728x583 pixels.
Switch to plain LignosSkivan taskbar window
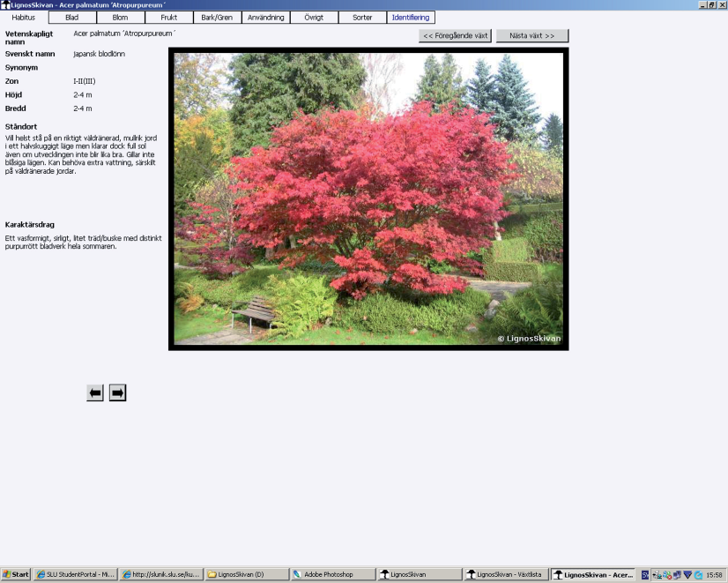(x=419, y=575)
